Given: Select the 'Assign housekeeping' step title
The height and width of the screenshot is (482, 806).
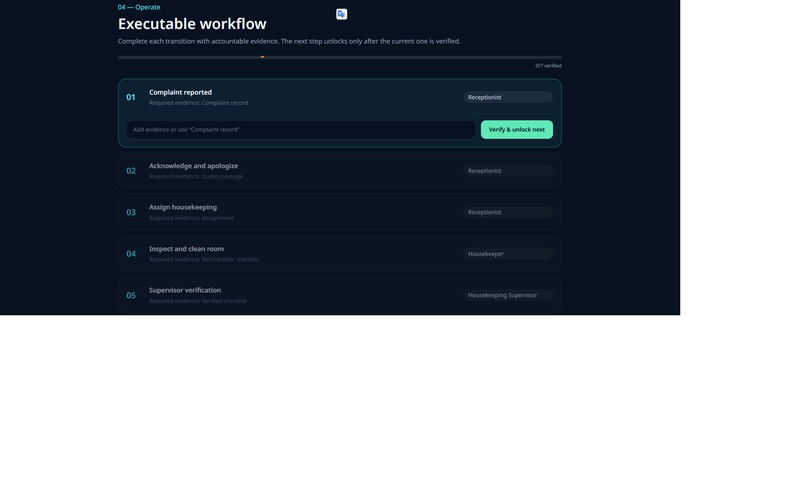Looking at the screenshot, I should 183,207.
